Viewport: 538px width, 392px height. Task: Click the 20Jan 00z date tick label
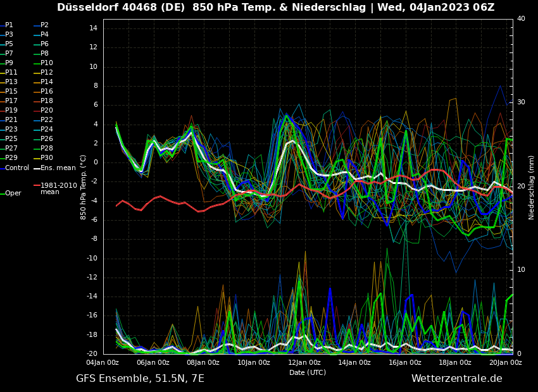click(505, 363)
